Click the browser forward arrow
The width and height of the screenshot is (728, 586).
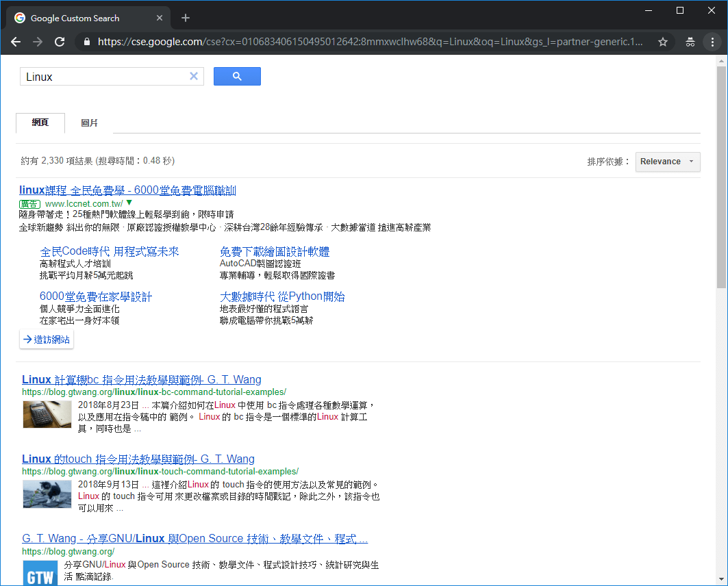(37, 42)
